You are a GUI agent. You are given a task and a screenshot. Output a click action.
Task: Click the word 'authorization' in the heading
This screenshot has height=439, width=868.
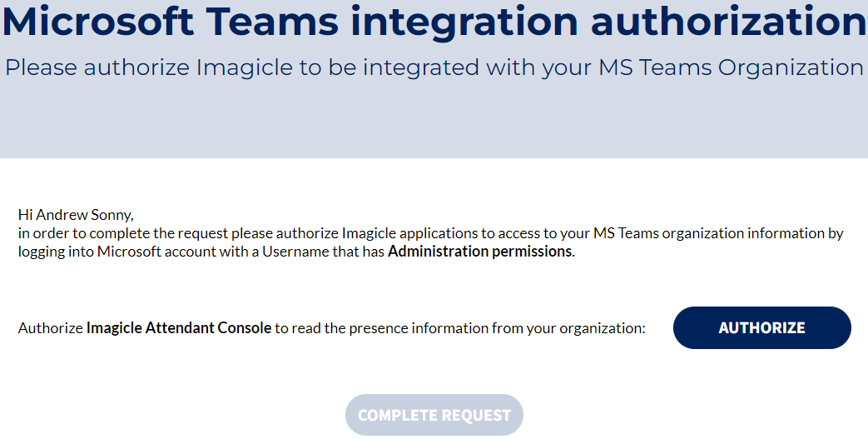pos(728,22)
